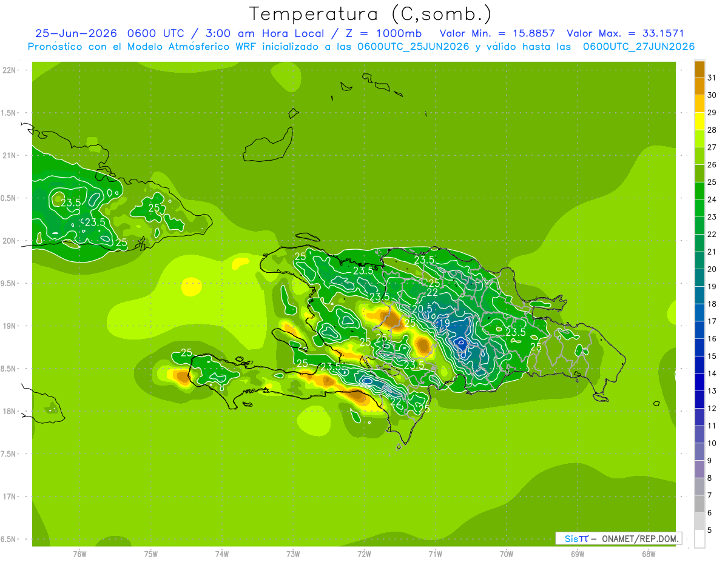Click the "7.5N" latitude axis label
The image size is (728, 562).
(x=9, y=453)
